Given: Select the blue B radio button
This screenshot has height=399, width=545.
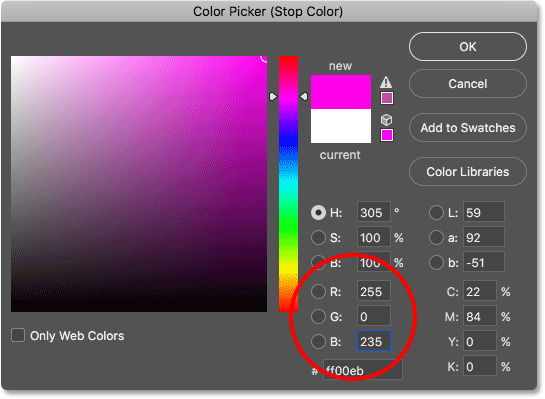Looking at the screenshot, I should 318,342.
